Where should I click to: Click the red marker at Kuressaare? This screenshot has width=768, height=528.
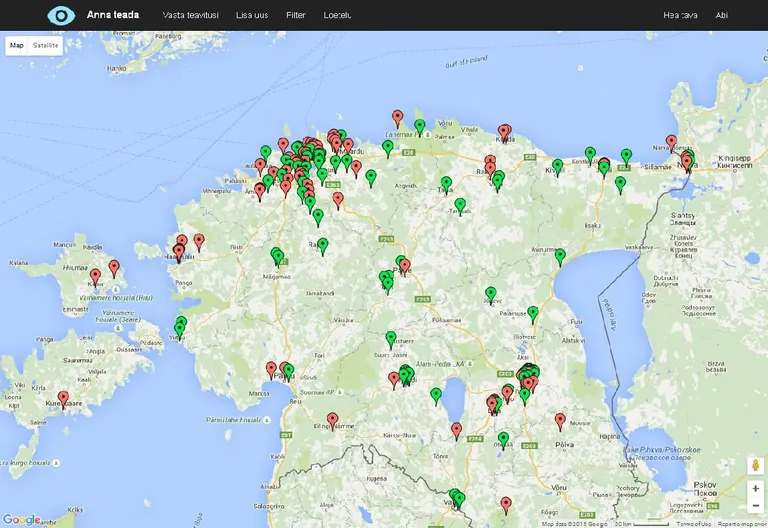(63, 398)
